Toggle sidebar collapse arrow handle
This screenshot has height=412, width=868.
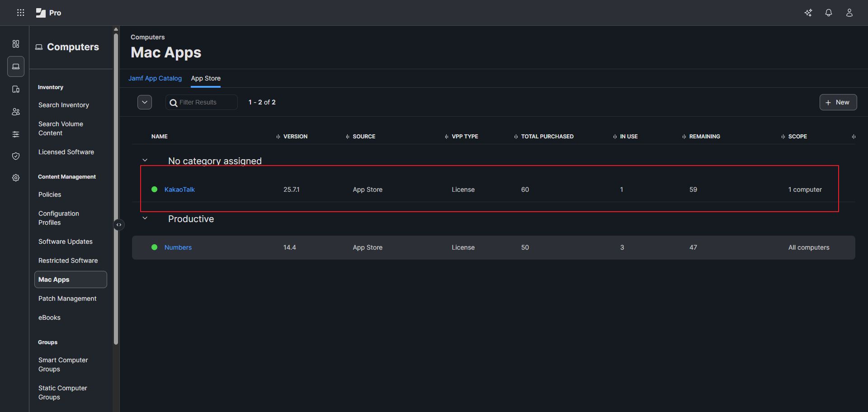[x=119, y=225]
